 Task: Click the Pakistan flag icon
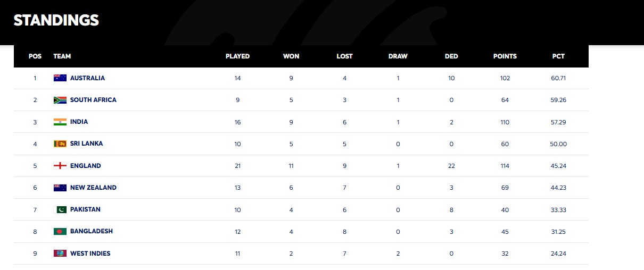point(61,209)
